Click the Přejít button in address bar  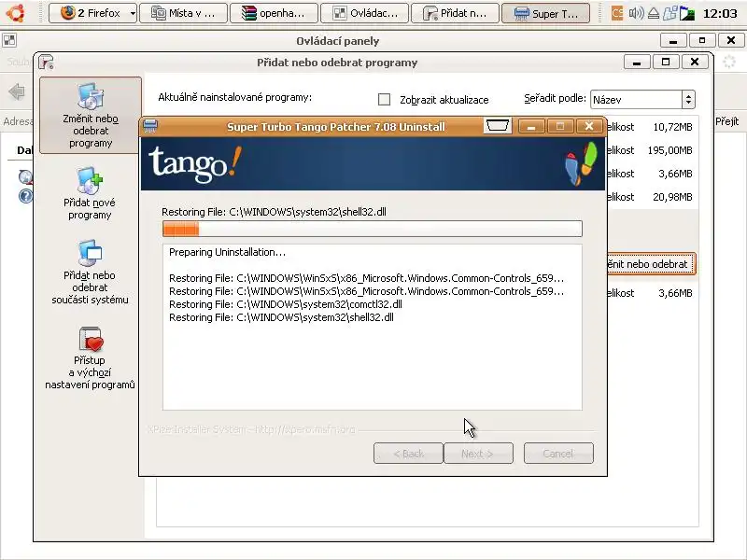click(x=727, y=121)
